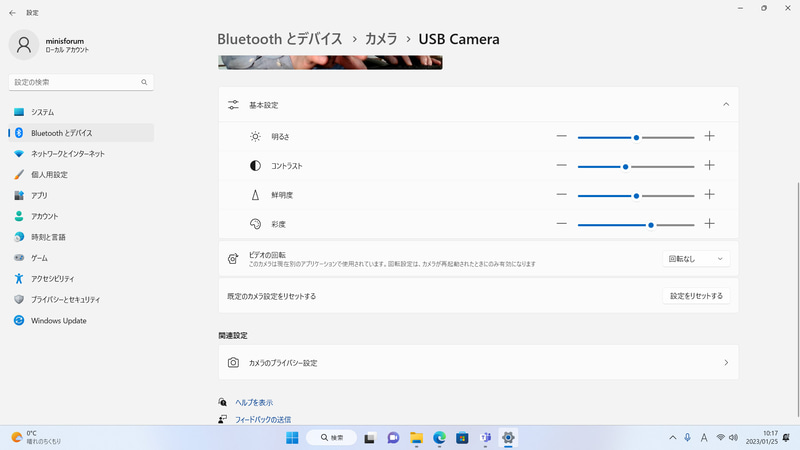
Task: Open Windows Update in sidebar
Action: coord(81,320)
